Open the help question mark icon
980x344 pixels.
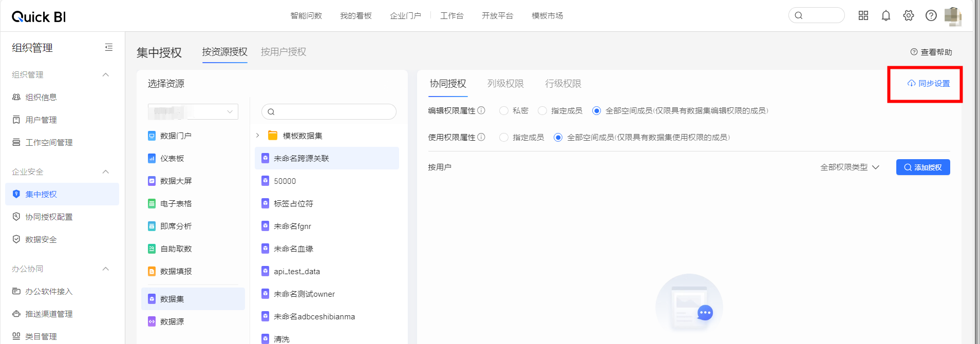point(931,16)
